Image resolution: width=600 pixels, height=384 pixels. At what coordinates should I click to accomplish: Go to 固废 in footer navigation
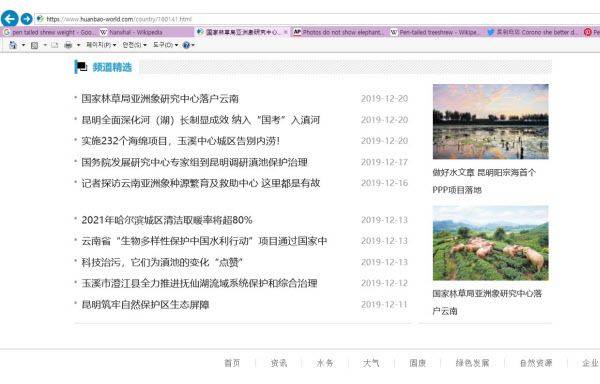point(417,363)
